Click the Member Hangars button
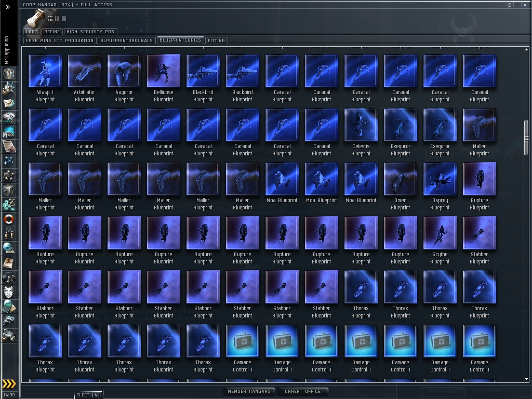Viewport: 532px width, 399px height. pos(249,391)
